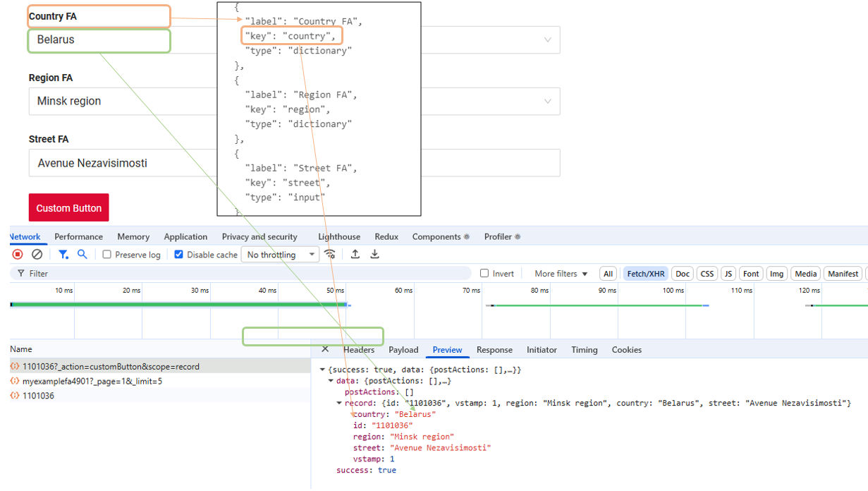Click the stop recording network log icon
This screenshot has width=868, height=491.
coord(18,255)
